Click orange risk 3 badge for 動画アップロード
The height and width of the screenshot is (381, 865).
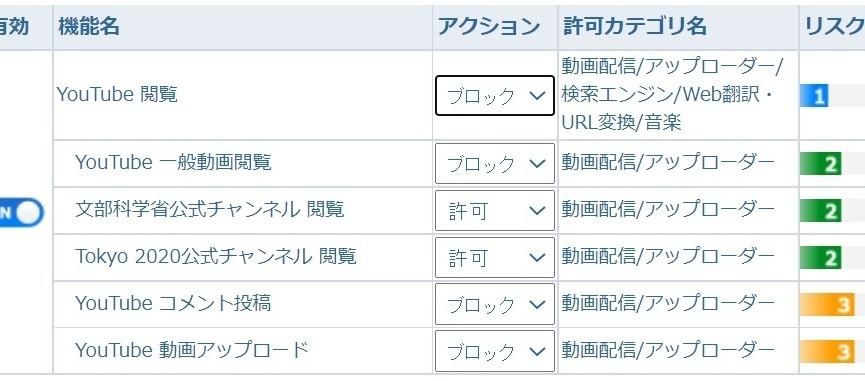click(x=827, y=351)
